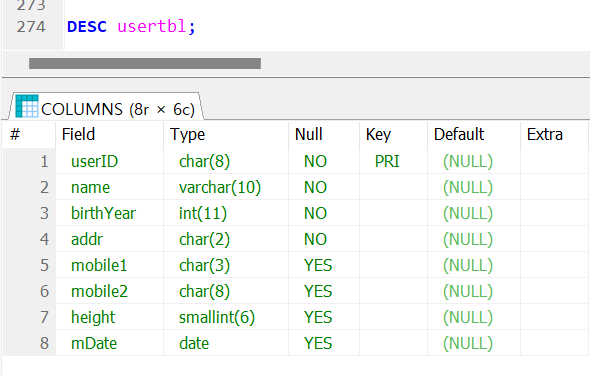Click the char(8) type cell in userID row
The width and height of the screenshot is (590, 375).
point(226,161)
